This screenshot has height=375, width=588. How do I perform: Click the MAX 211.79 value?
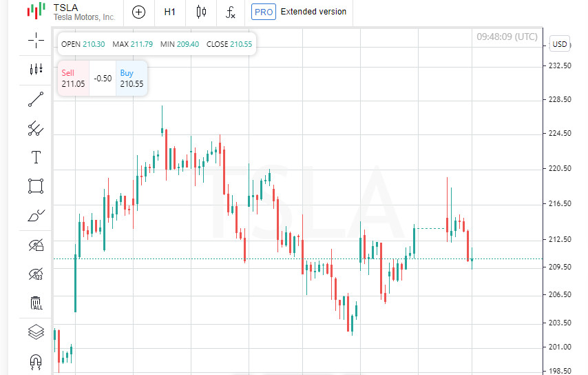pyautogui.click(x=132, y=44)
